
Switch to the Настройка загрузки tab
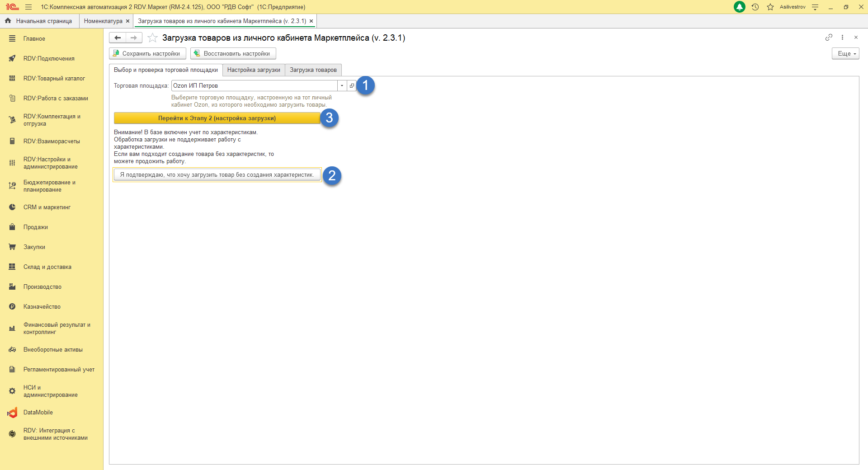coord(254,70)
